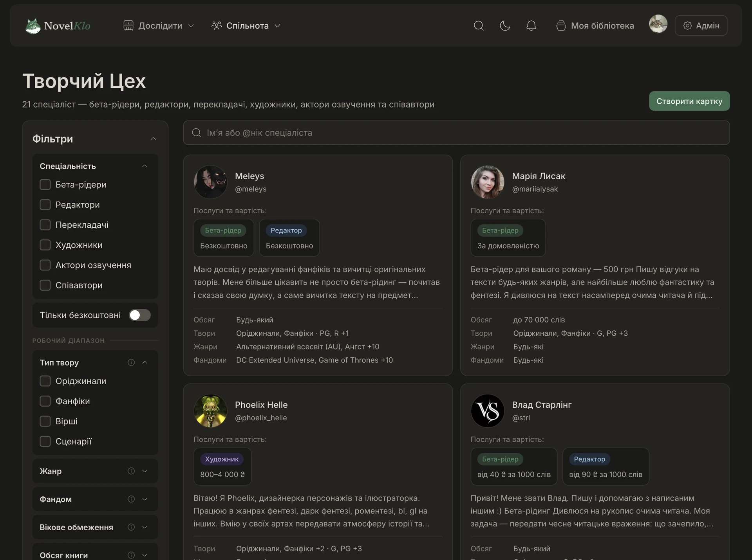Collapse the Спеціальність section
The width and height of the screenshot is (752, 560).
pos(145,166)
